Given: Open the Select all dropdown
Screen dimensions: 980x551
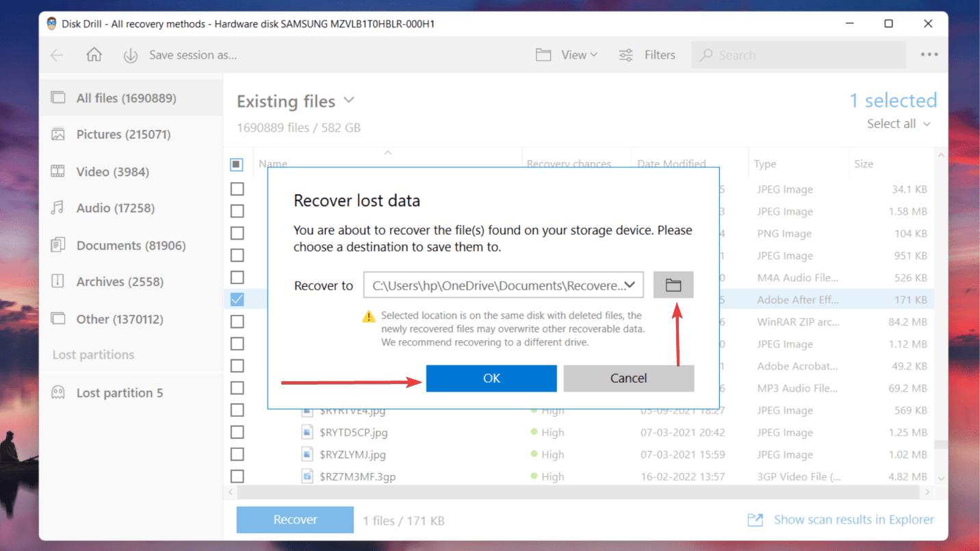Looking at the screenshot, I should pos(899,124).
